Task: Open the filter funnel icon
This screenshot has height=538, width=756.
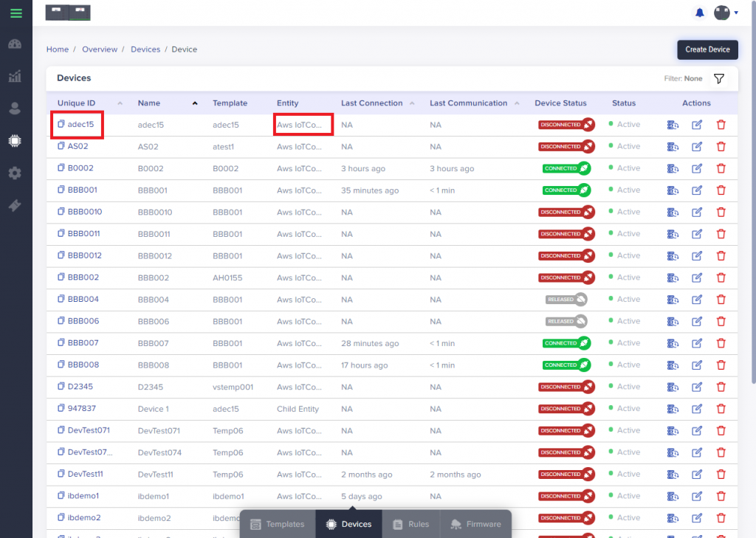Action: 718,78
